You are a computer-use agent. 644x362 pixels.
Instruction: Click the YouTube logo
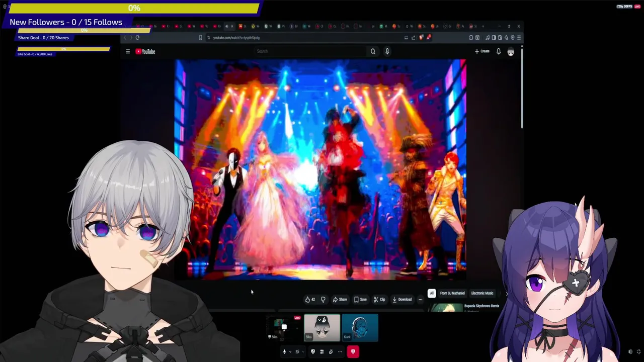point(145,51)
